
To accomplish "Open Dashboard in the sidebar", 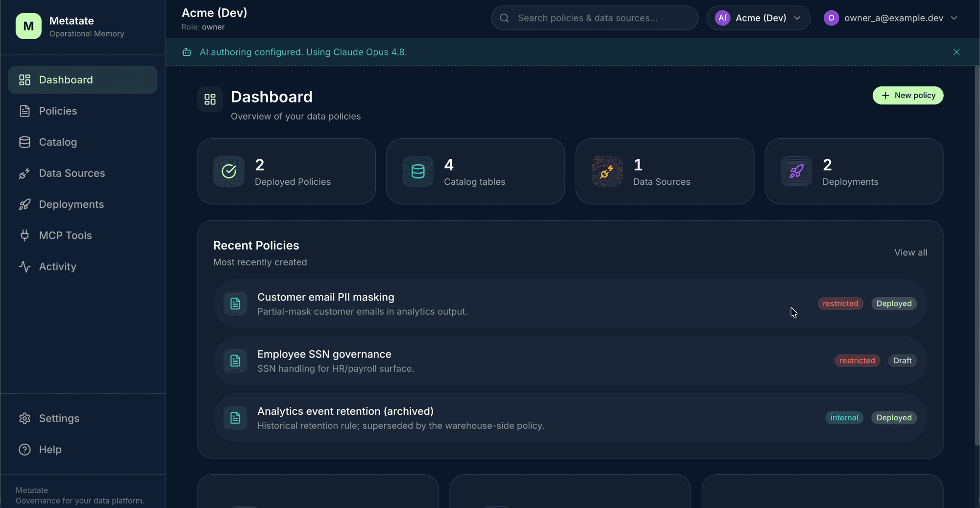I will point(82,80).
